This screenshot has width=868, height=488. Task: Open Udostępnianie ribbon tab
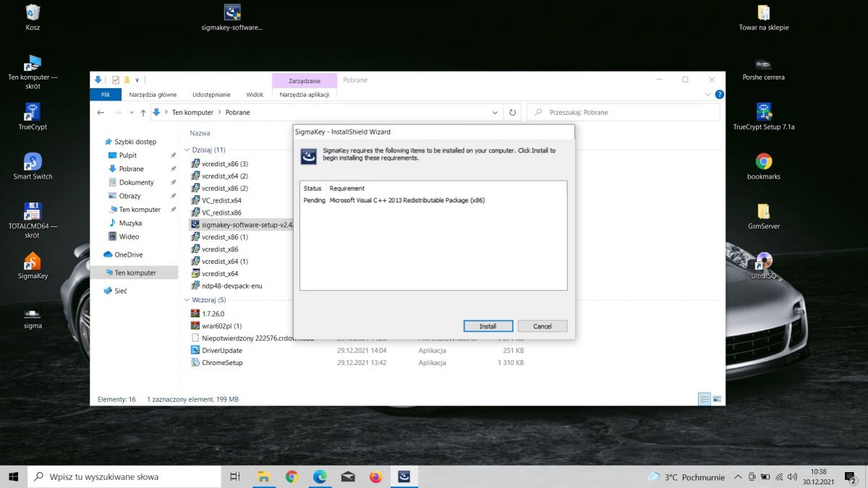coord(211,94)
